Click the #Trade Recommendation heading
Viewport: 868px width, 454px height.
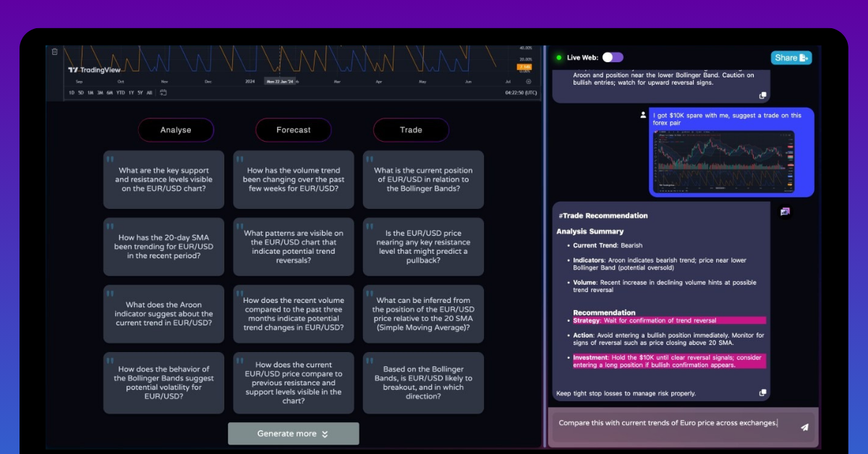coord(603,215)
